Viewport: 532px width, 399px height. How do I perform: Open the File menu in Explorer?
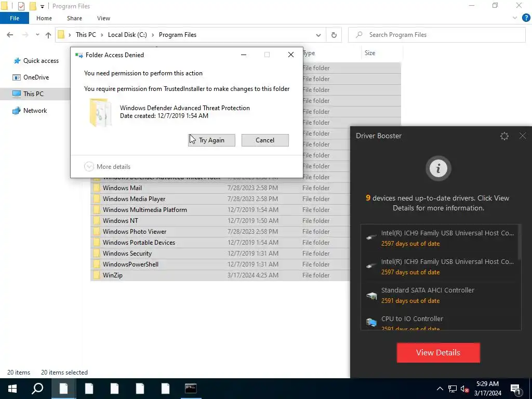pyautogui.click(x=15, y=18)
